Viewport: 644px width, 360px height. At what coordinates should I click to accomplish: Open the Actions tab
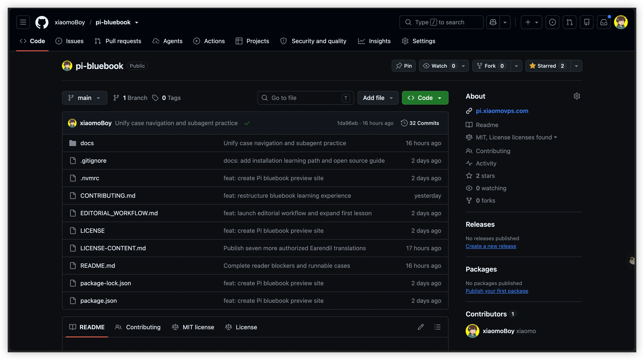(209, 41)
